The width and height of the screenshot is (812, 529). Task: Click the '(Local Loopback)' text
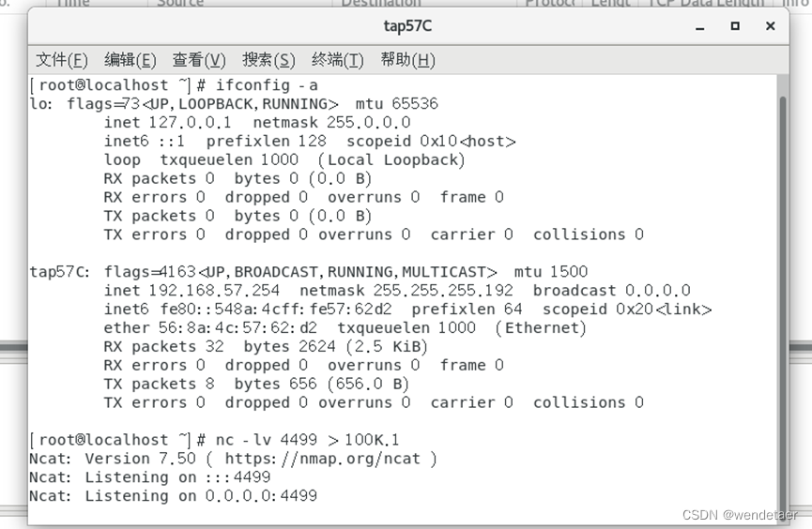pyautogui.click(x=391, y=160)
